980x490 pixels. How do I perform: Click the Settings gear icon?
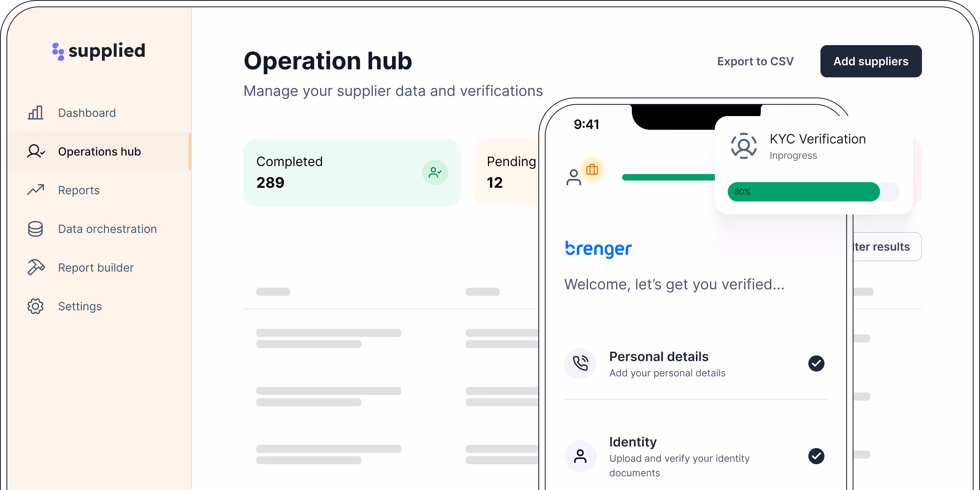pyautogui.click(x=35, y=306)
